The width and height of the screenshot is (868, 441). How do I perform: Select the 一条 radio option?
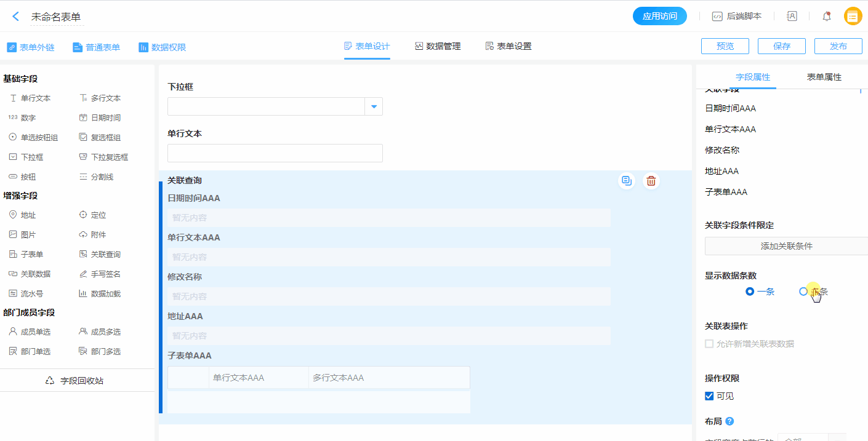(x=750, y=292)
